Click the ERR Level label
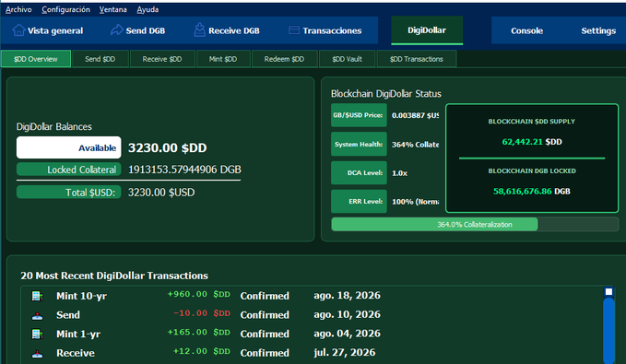Image resolution: width=626 pixels, height=364 pixels. (x=359, y=202)
